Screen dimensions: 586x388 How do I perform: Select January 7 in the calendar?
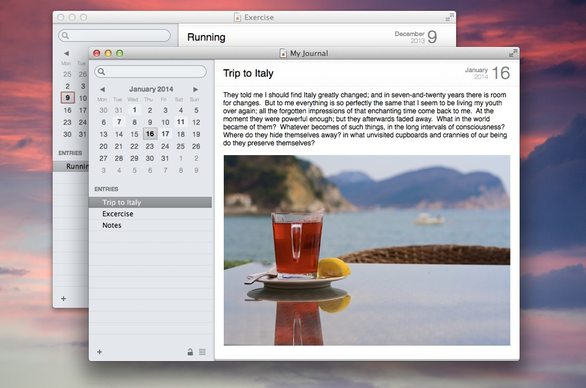[x=119, y=122]
